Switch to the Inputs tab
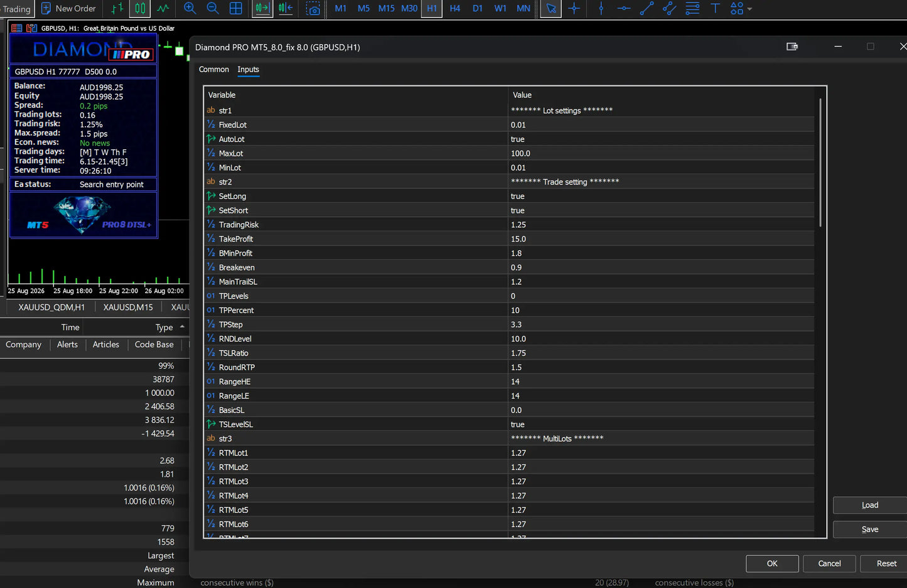 click(x=249, y=70)
